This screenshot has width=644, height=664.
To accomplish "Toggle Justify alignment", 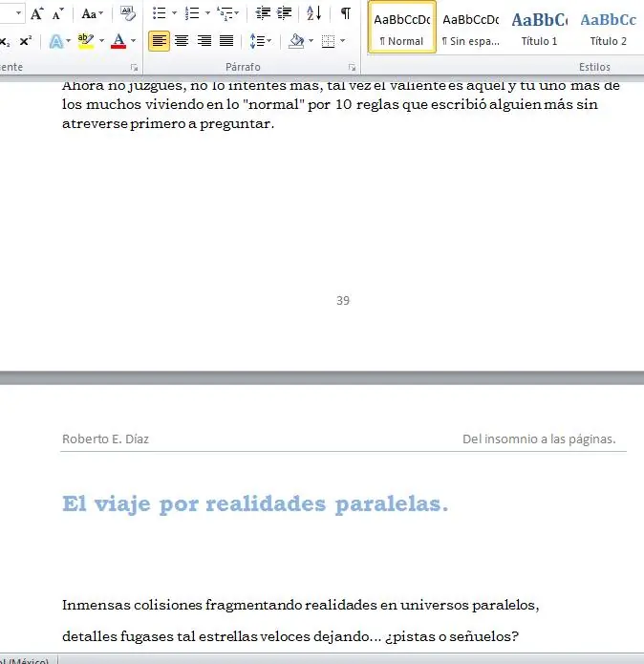I will click(226, 41).
